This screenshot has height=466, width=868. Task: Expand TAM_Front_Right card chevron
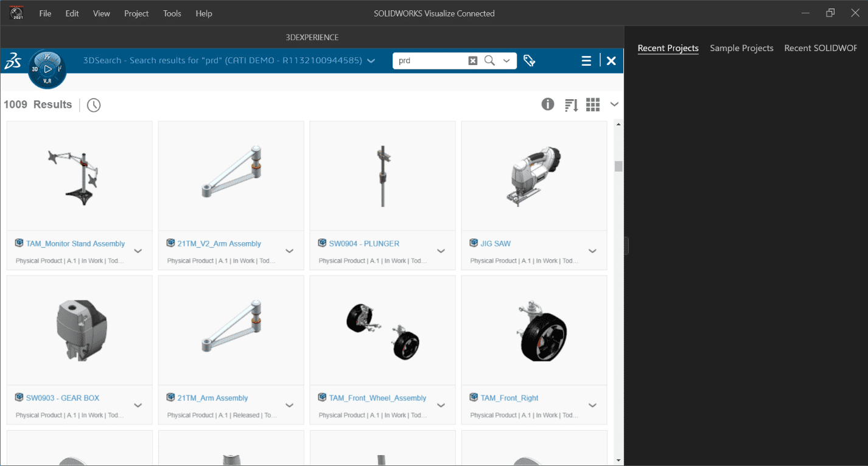593,406
